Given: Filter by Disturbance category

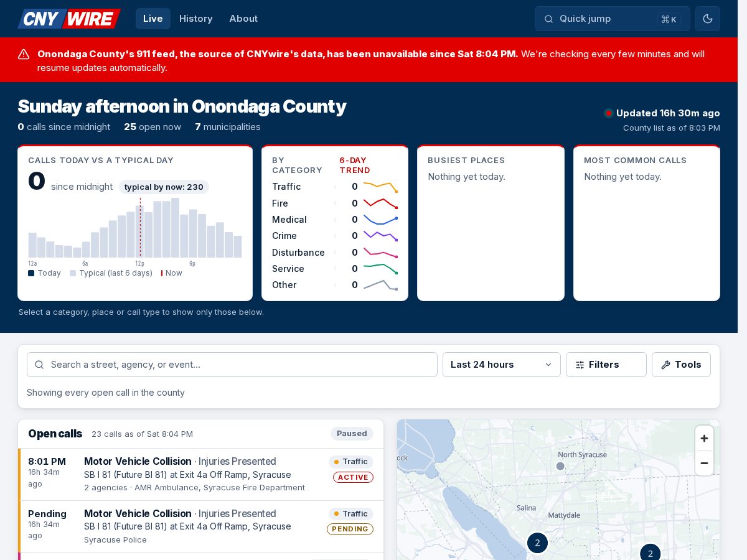Looking at the screenshot, I should [335, 253].
